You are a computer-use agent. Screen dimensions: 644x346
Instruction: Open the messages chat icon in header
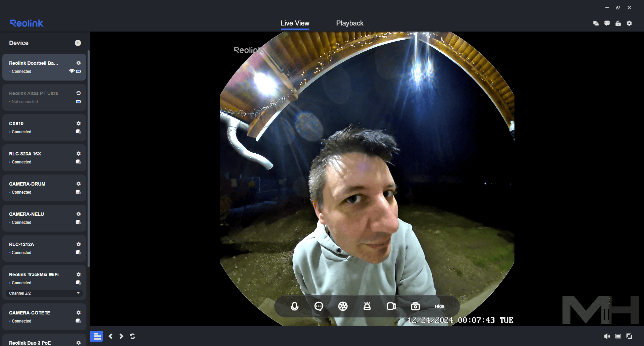(x=607, y=23)
